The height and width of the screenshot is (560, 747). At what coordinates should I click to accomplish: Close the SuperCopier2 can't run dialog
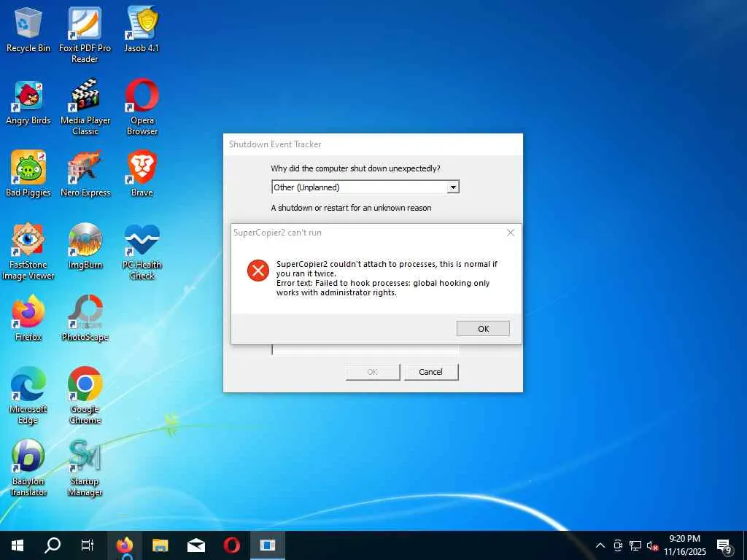click(x=510, y=233)
